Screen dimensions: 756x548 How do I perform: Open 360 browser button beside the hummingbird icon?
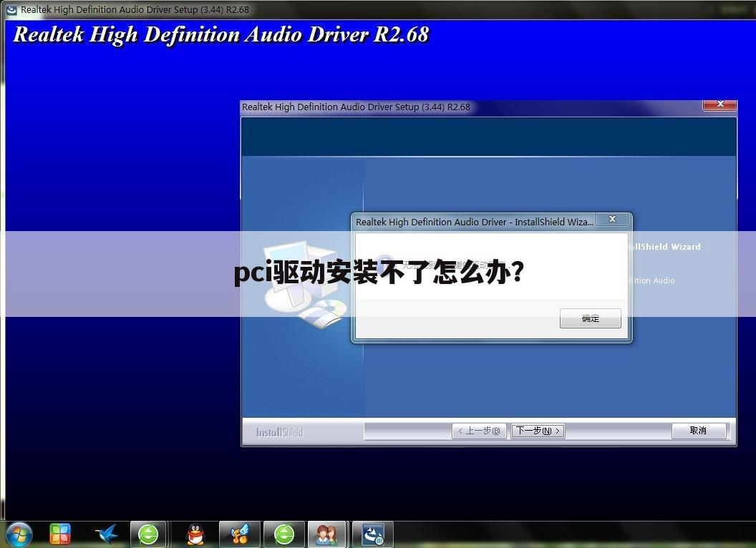click(x=148, y=534)
